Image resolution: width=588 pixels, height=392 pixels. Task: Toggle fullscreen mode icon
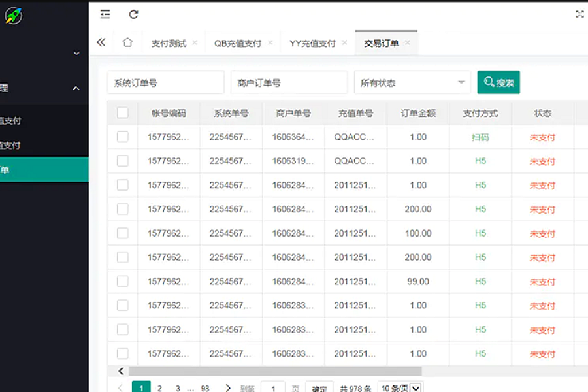pyautogui.click(x=580, y=14)
